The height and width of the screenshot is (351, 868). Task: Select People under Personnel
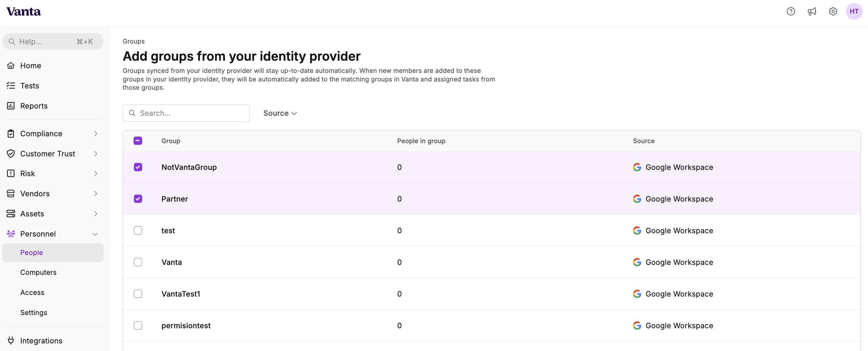(53, 253)
